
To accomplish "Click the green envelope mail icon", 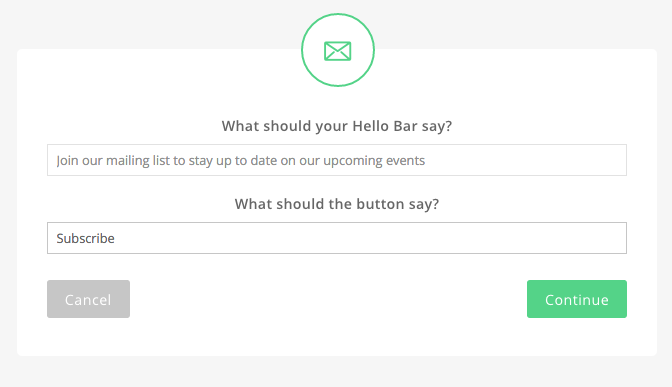I will pos(338,51).
